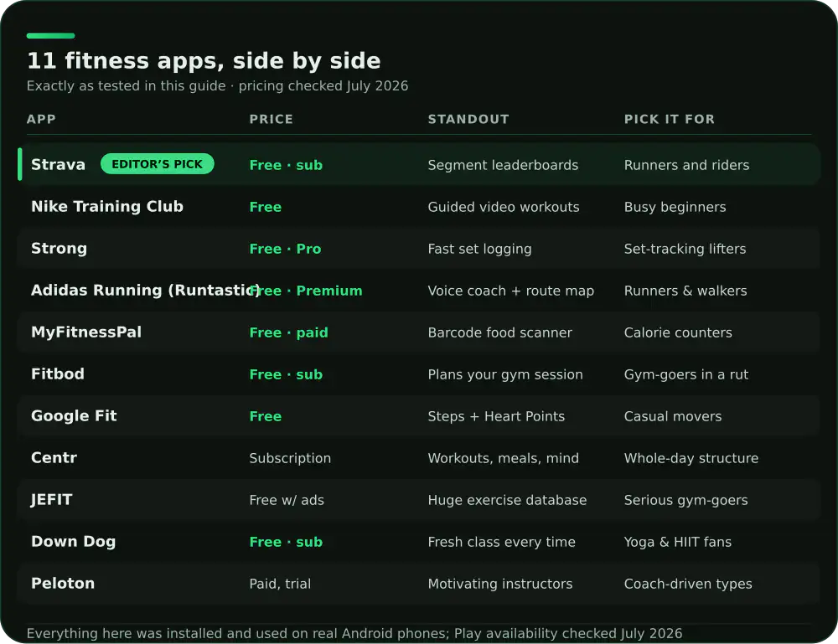Select the Nike Training Club row name
The width and height of the screenshot is (838, 644).
(x=107, y=207)
